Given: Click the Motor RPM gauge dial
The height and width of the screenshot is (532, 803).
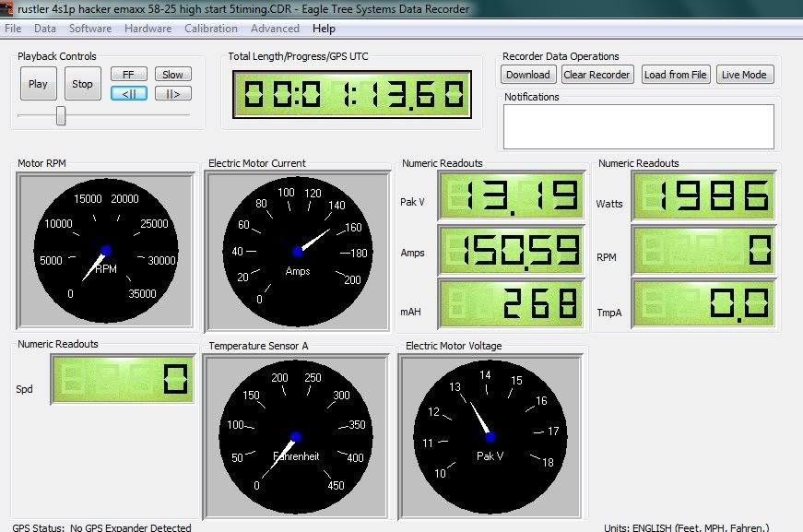Looking at the screenshot, I should [105, 250].
